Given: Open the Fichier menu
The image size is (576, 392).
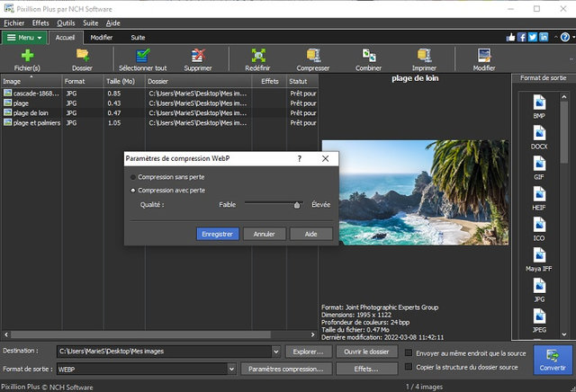Looking at the screenshot, I should coord(14,23).
